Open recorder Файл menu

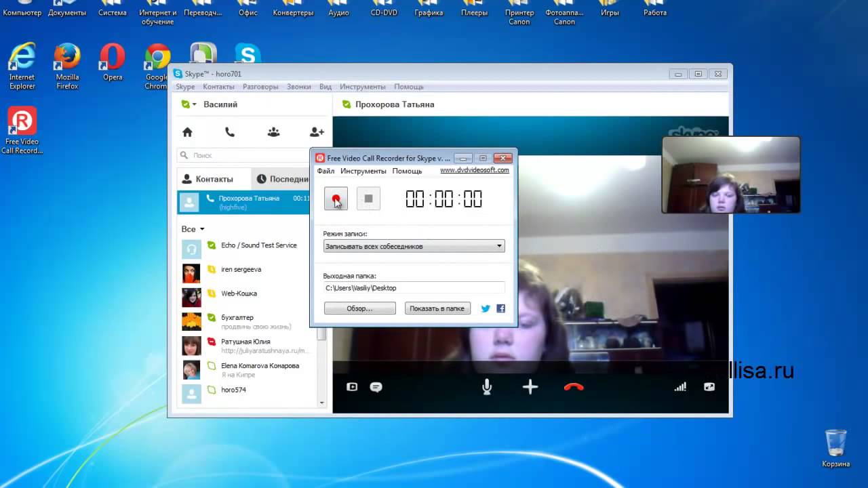click(x=325, y=171)
